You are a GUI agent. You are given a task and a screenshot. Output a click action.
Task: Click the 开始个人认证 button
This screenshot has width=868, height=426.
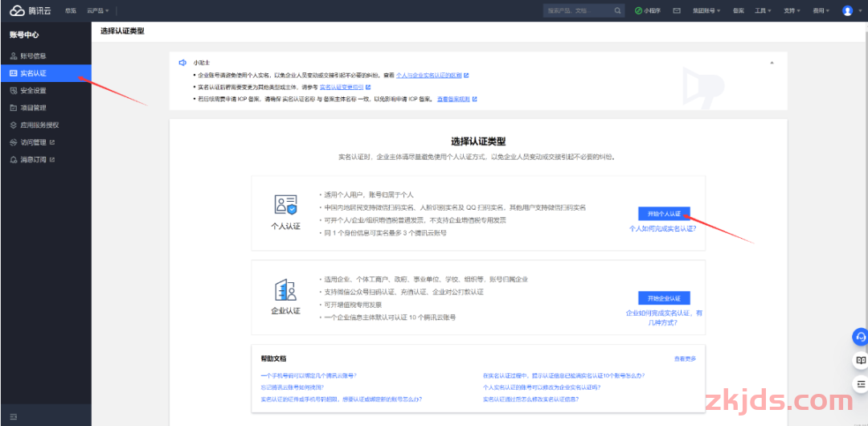(x=664, y=214)
